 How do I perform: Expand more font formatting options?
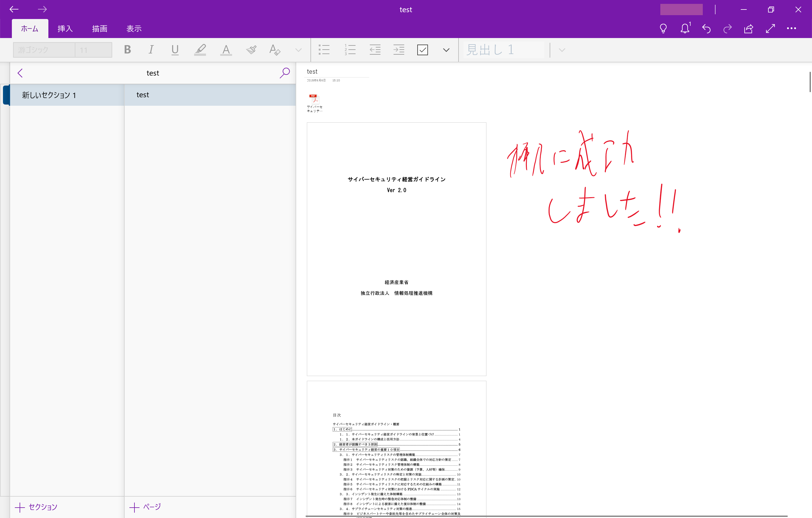[x=297, y=50]
